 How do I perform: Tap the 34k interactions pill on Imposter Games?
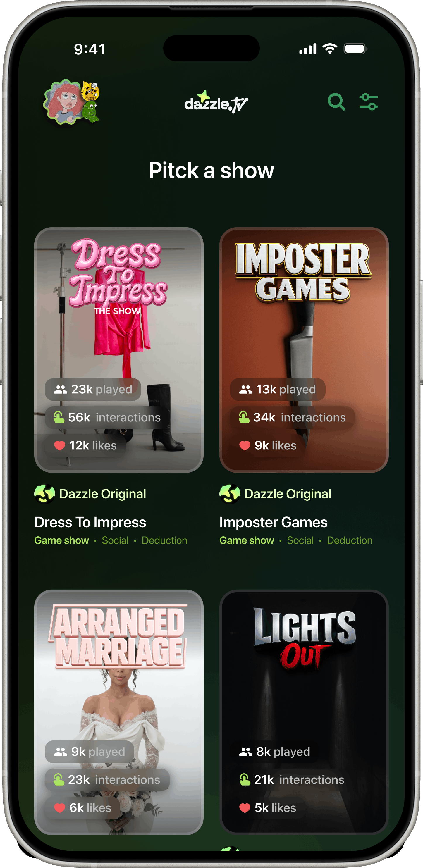pyautogui.click(x=292, y=417)
